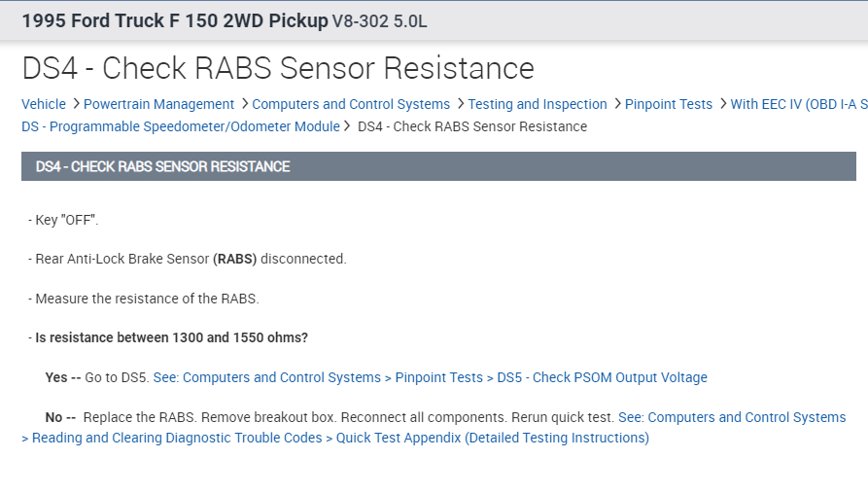Navigate to Testing and Inspection breadcrumb
Image resolution: width=868 pixels, height=494 pixels.
tap(537, 104)
